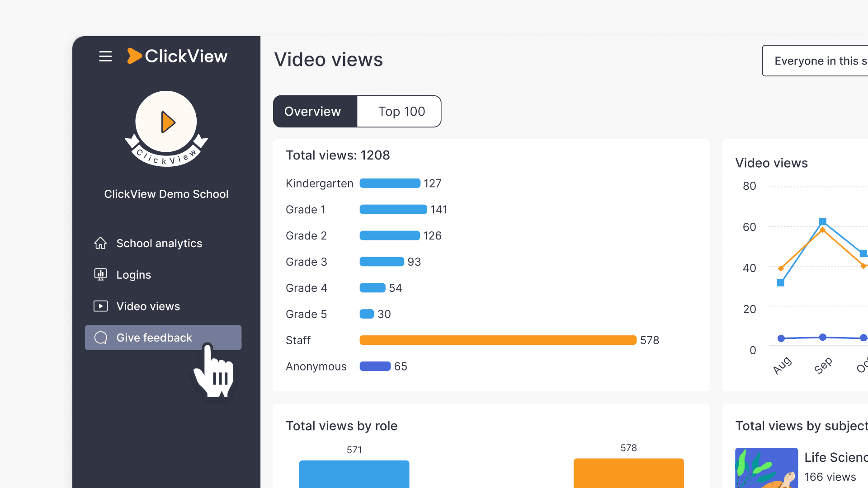Viewport: 868px width, 488px height.
Task: Click the Staff value 578
Action: [650, 340]
